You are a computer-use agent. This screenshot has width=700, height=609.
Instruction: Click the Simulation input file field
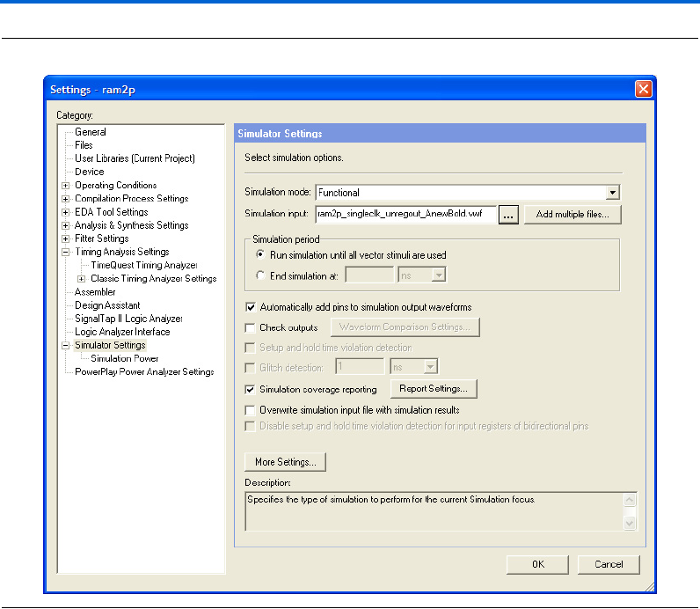coord(405,214)
